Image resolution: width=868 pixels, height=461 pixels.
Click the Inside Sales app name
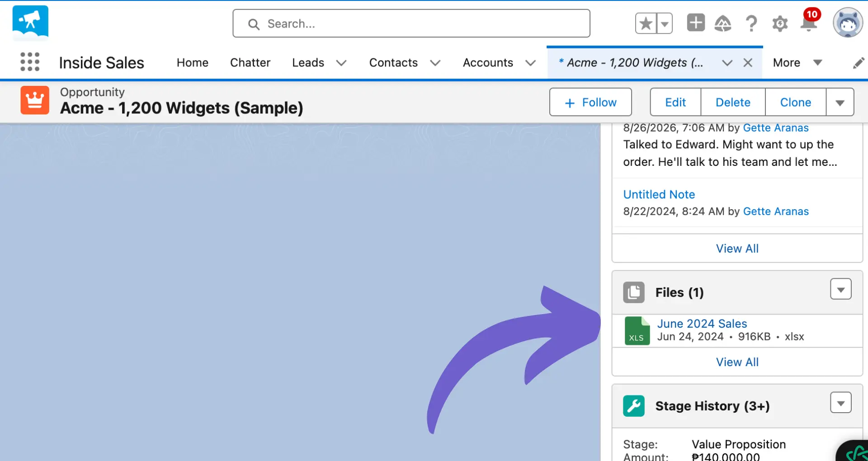click(x=102, y=63)
